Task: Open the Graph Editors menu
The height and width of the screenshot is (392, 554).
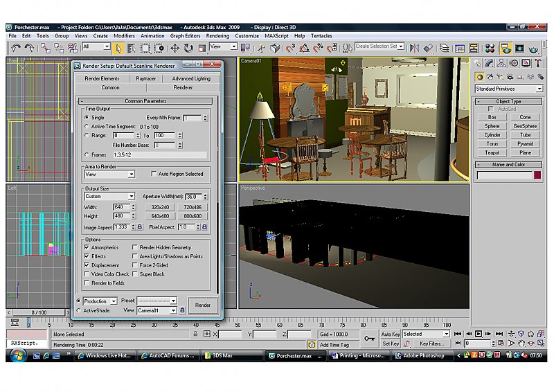Action: [x=185, y=36]
